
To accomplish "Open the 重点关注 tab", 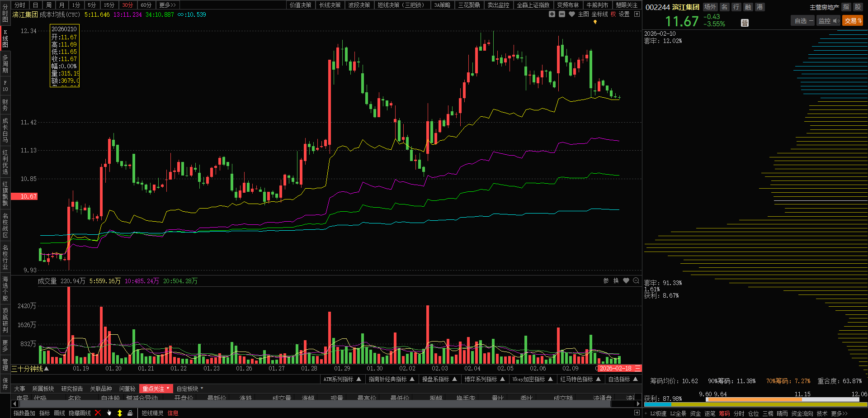I will tap(156, 389).
